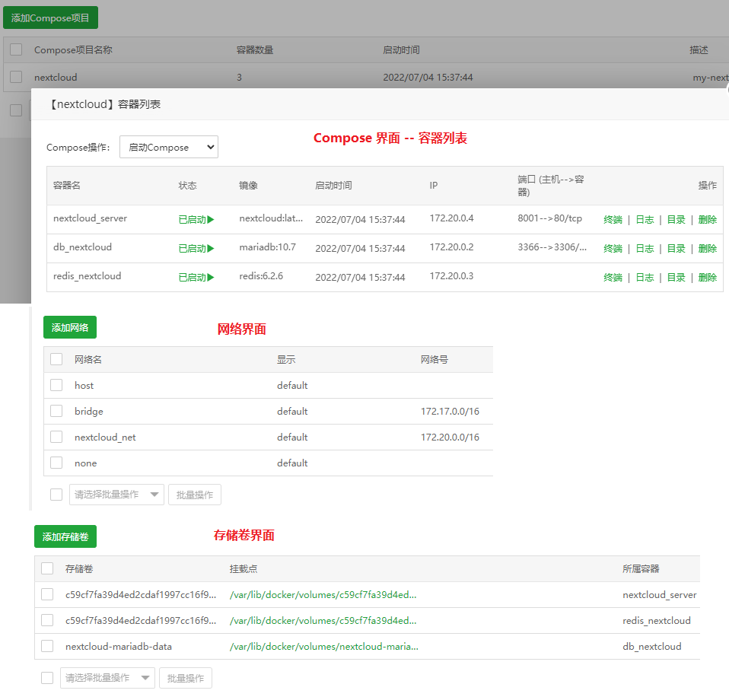Click the port 8001-->80/tcp cell
The image size is (729, 700).
click(x=549, y=218)
